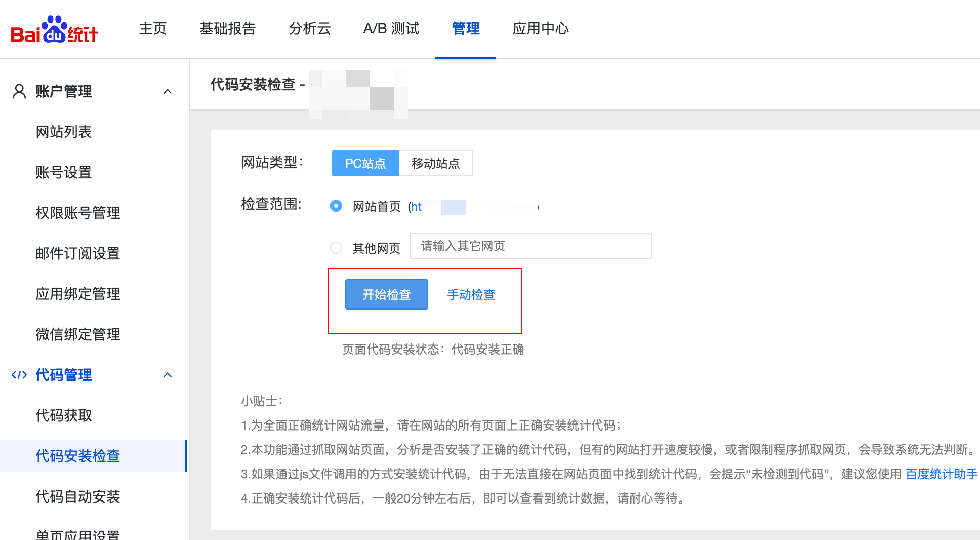Choose the PC站点 site type
The height and width of the screenshot is (540, 980).
[365, 163]
